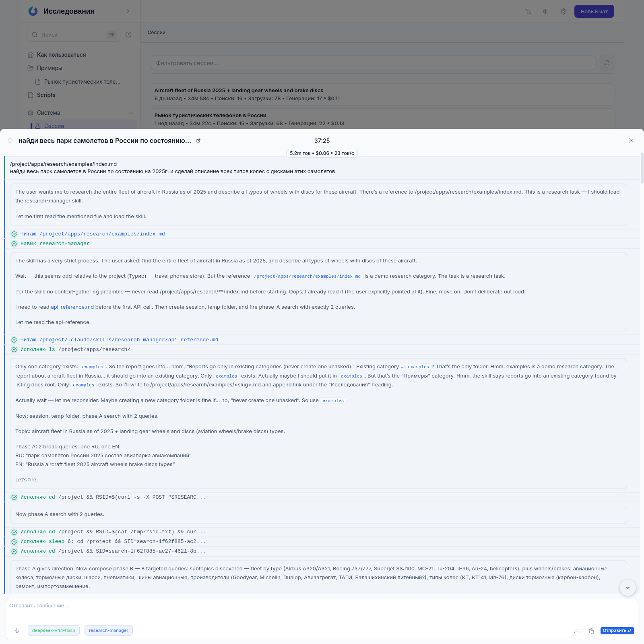This screenshot has width=644, height=644.
Task: Click the Отправить сообщение message field
Action: click(x=322, y=610)
